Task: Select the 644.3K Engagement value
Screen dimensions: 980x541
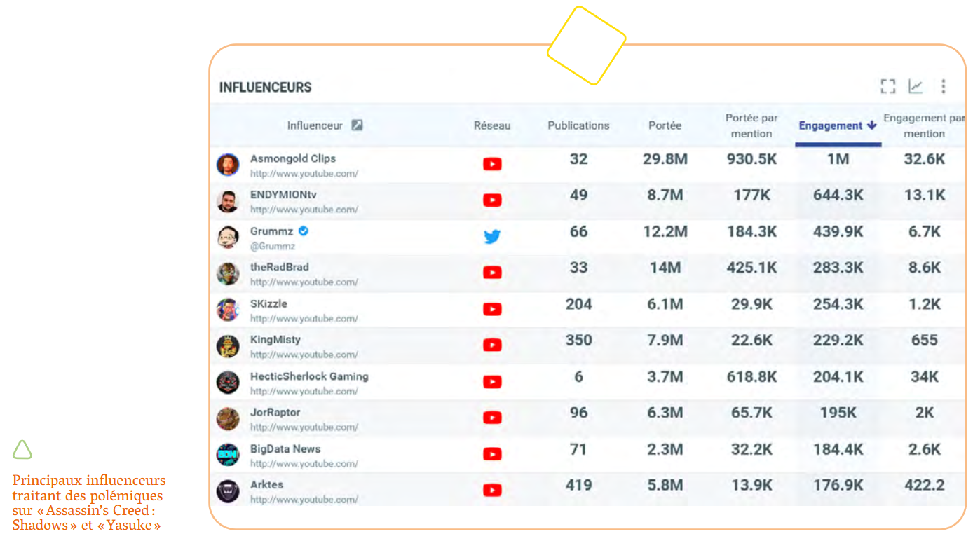Action: point(838,196)
